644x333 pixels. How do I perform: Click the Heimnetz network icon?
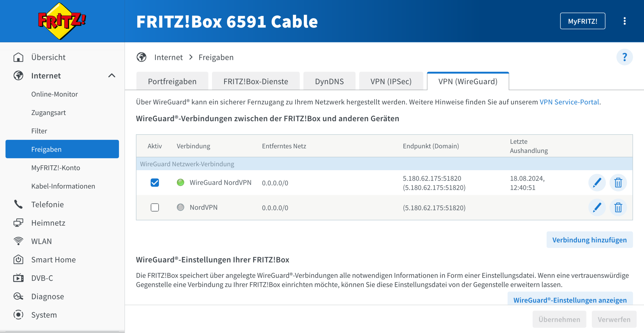click(18, 223)
